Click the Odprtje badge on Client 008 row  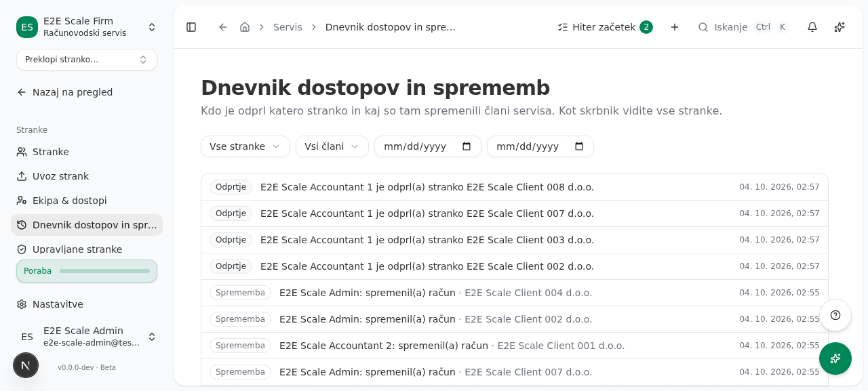point(231,187)
